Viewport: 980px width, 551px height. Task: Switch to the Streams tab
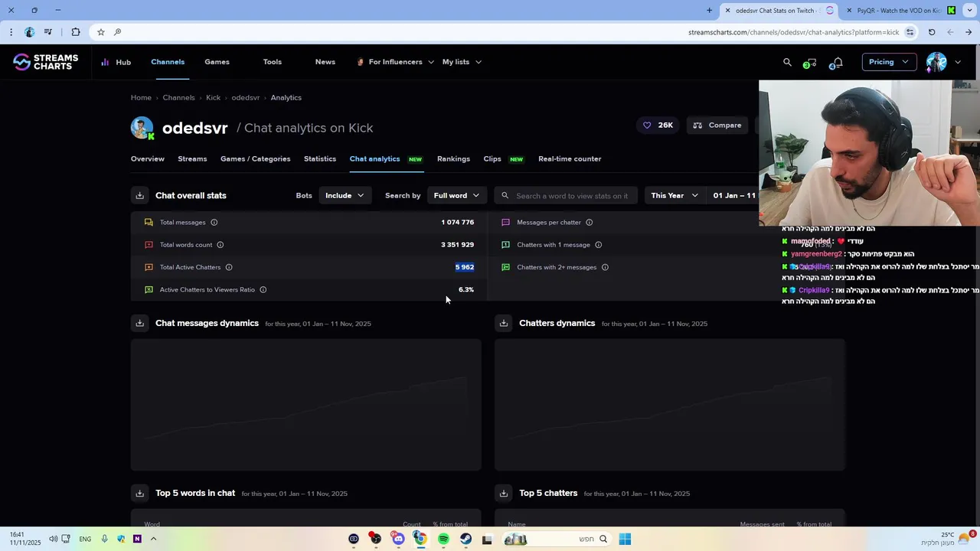pos(192,159)
